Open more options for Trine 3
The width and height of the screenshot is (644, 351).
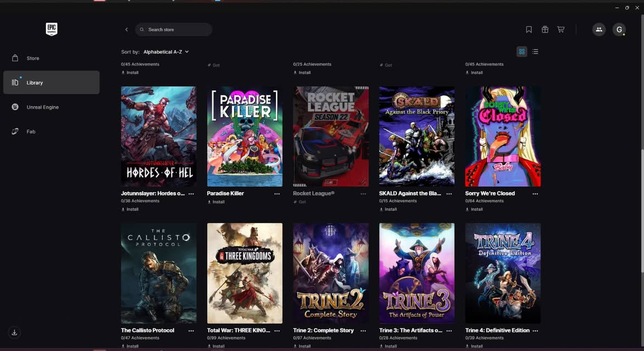(449, 331)
